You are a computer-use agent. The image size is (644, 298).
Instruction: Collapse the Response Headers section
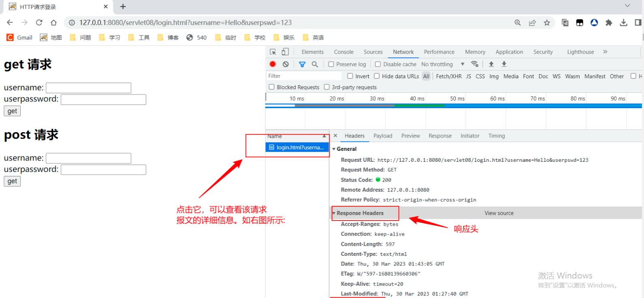coord(334,213)
